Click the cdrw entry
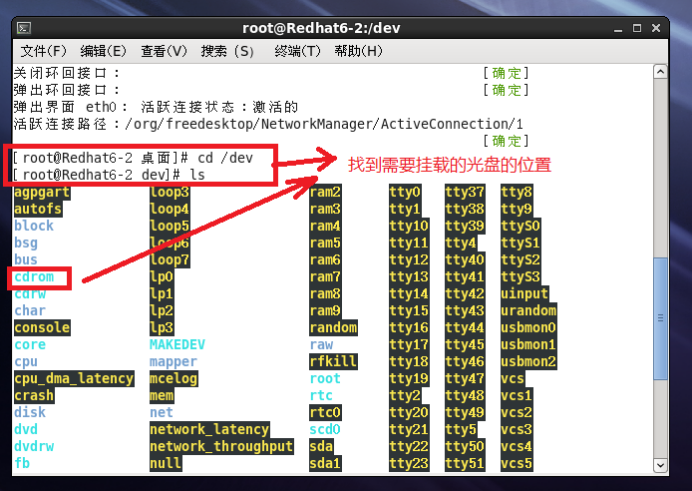This screenshot has width=692, height=491. (30, 294)
